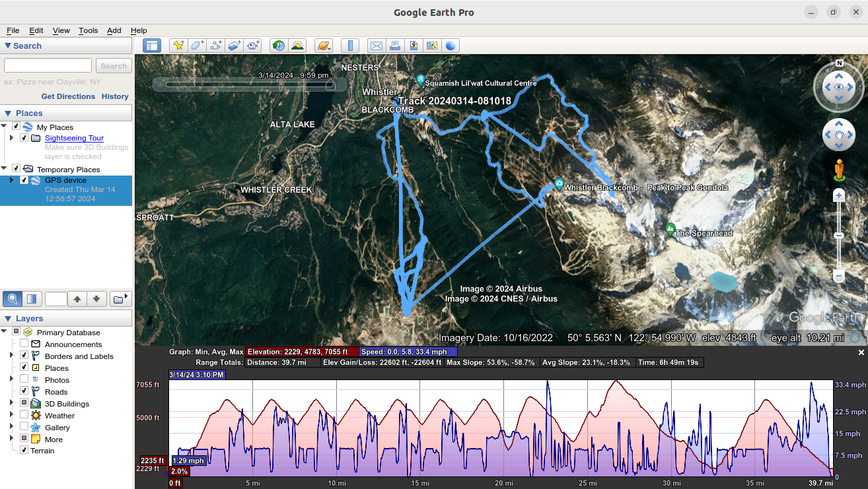Launch Google Earth on web via the blue globe icon
The width and height of the screenshot is (868, 489).
tap(451, 46)
